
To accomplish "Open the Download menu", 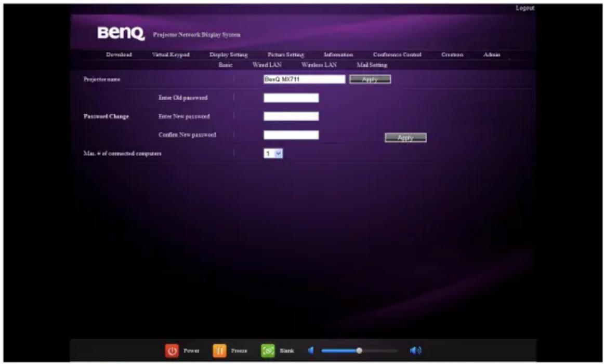I will point(119,55).
